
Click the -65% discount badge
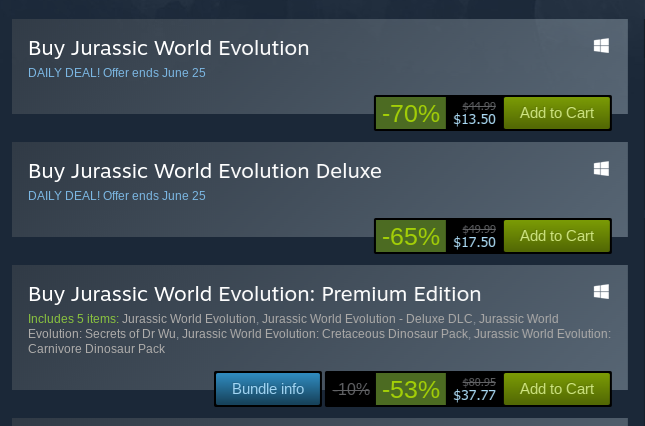[411, 237]
